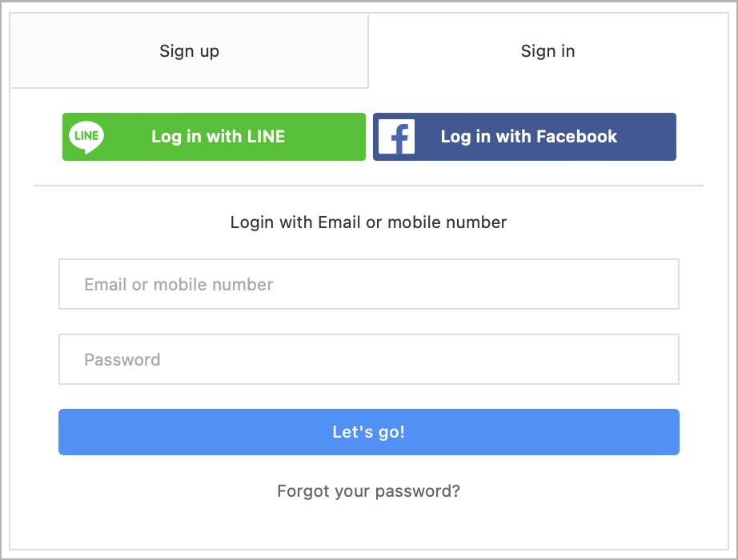Click into the Password field
This screenshot has width=738, height=560.
click(x=369, y=359)
